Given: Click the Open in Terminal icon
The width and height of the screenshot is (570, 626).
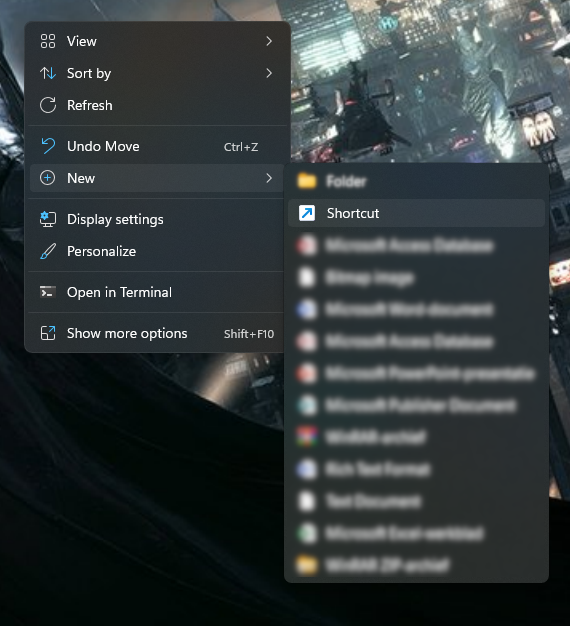Looking at the screenshot, I should (x=48, y=292).
